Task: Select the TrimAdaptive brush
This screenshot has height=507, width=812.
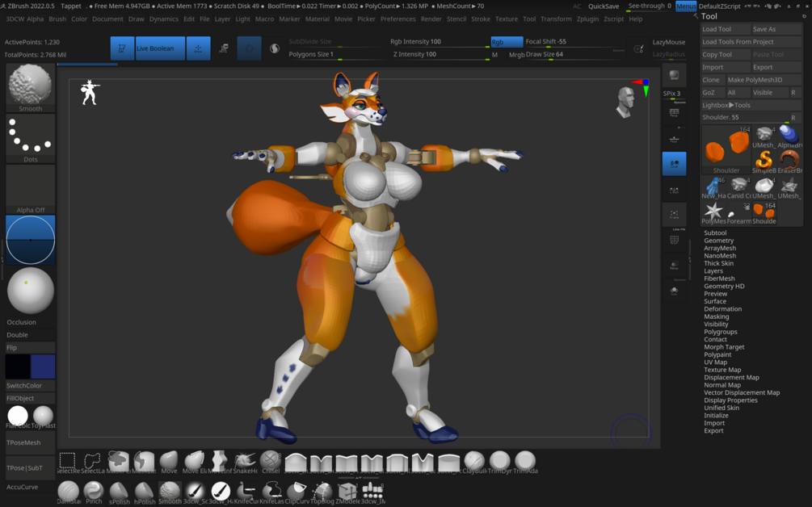Action: (525, 462)
